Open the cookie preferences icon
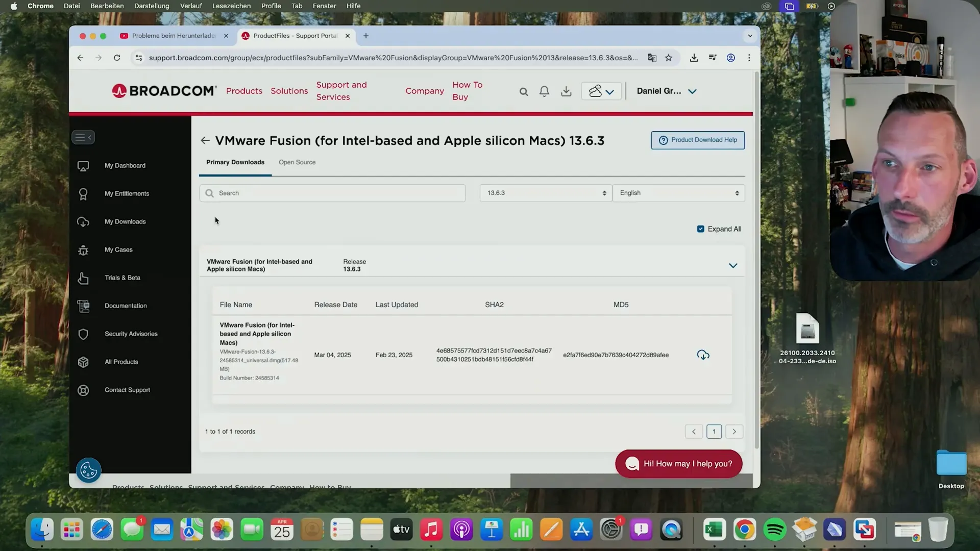 coord(89,470)
